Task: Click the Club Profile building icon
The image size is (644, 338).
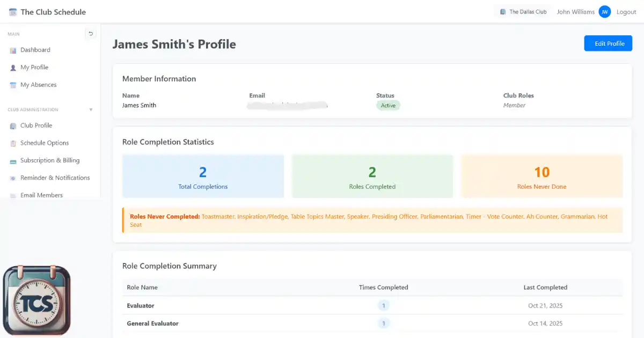Action: [x=13, y=126]
